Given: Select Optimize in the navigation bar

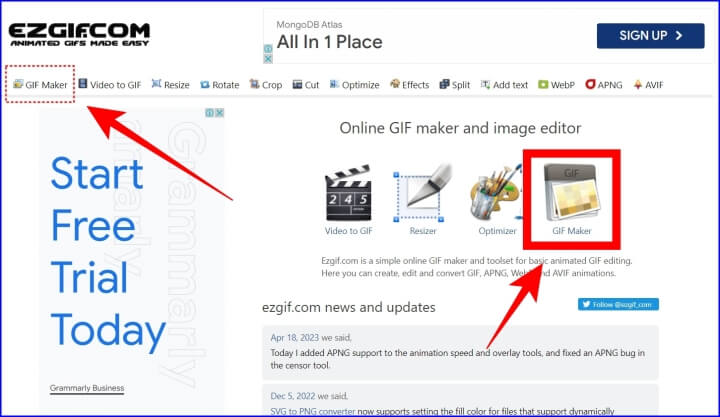Looking at the screenshot, I should 354,85.
